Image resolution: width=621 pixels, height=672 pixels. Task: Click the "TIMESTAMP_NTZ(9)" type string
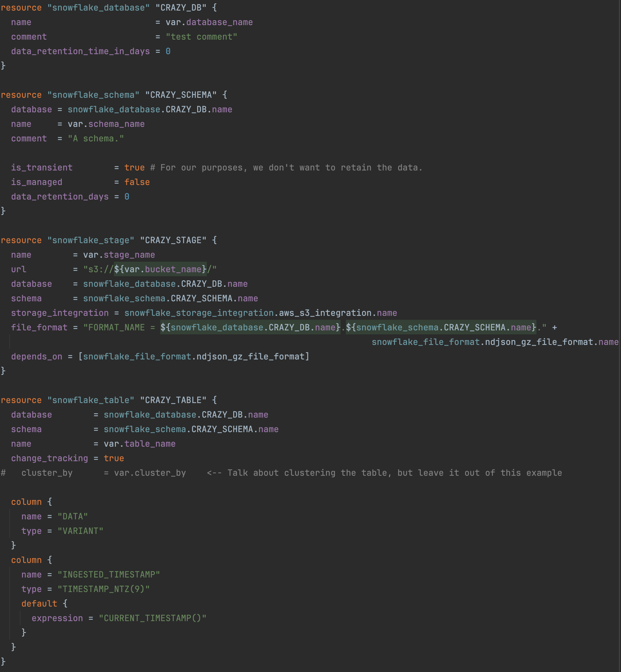click(103, 589)
